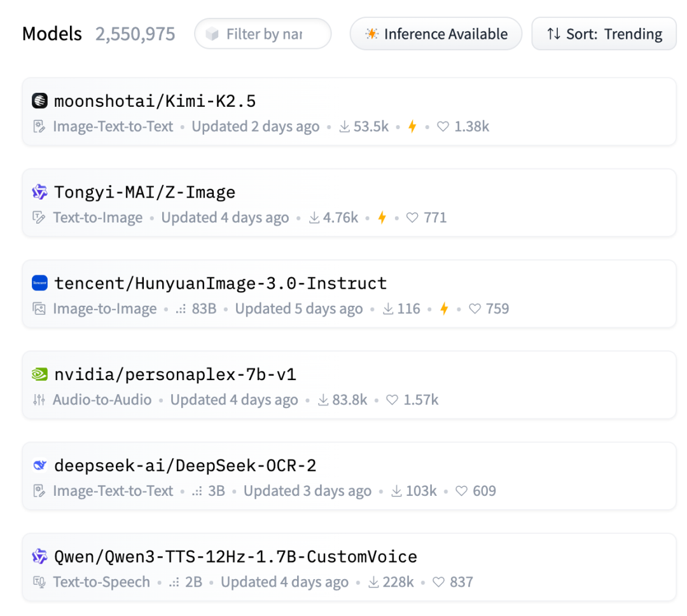Open Qwen3-TTS-12Hz-1.7B-CustomVoice model
687x616 pixels.
236,557
